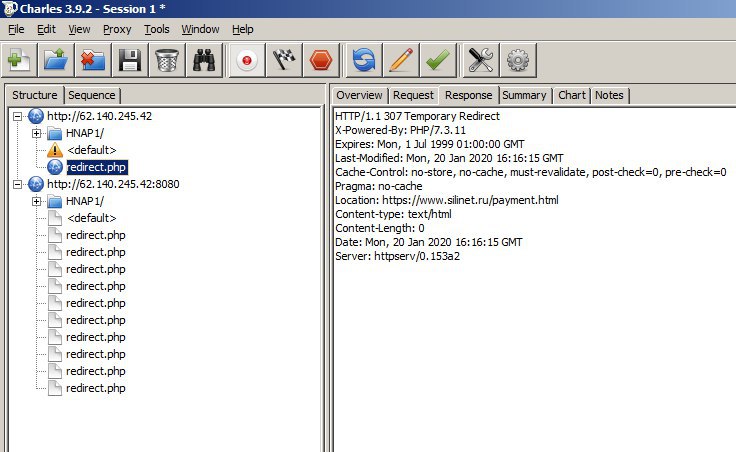Image resolution: width=736 pixels, height=452 pixels.
Task: Click the Server: httpserv/0.153a2 line
Action: pyautogui.click(x=397, y=256)
